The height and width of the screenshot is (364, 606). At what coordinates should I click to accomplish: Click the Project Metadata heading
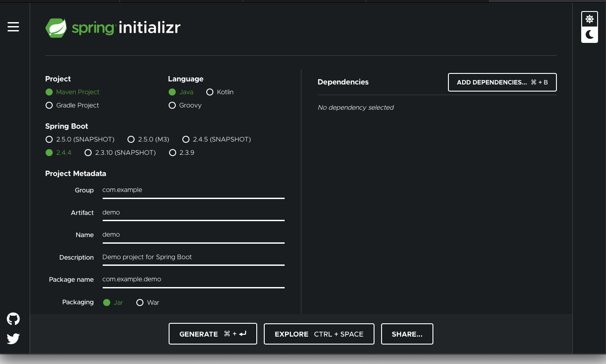tap(76, 173)
